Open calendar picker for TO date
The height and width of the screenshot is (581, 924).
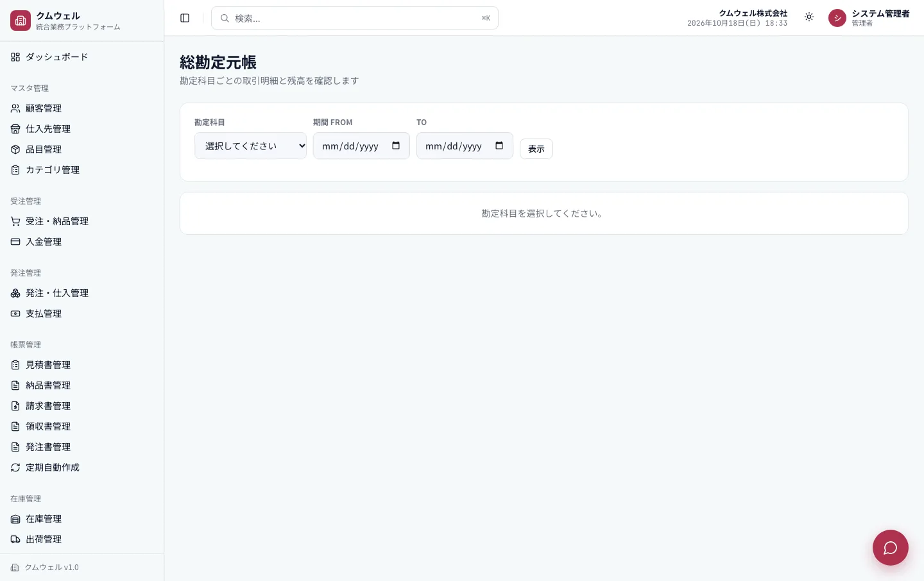pos(499,146)
